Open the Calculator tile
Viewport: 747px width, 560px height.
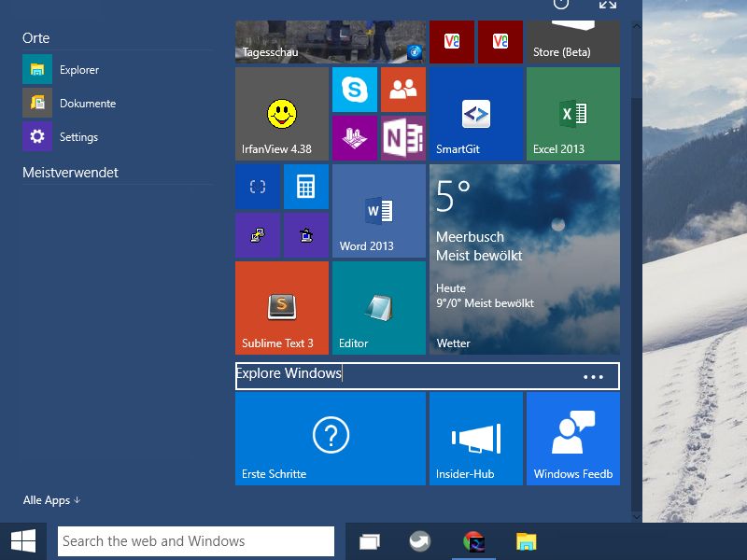[x=306, y=187]
